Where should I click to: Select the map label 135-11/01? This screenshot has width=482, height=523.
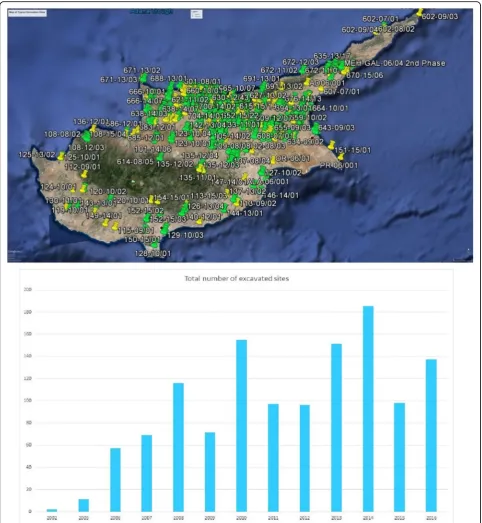[x=197, y=178]
